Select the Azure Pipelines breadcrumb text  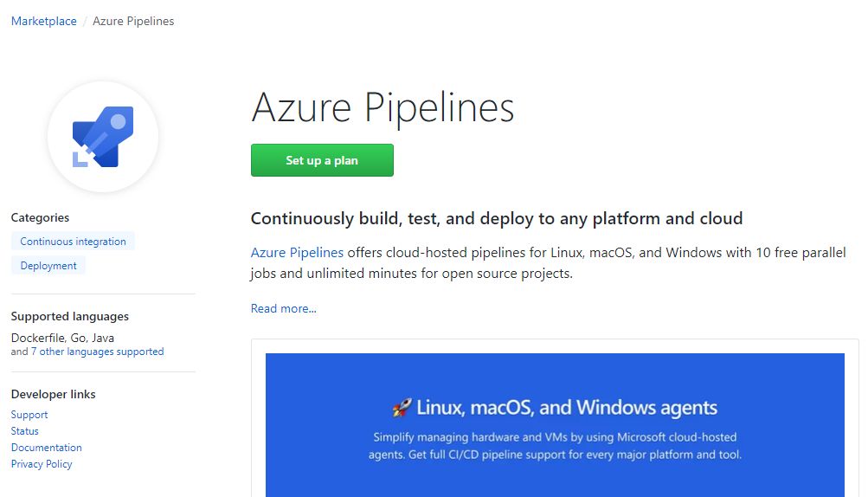point(133,21)
